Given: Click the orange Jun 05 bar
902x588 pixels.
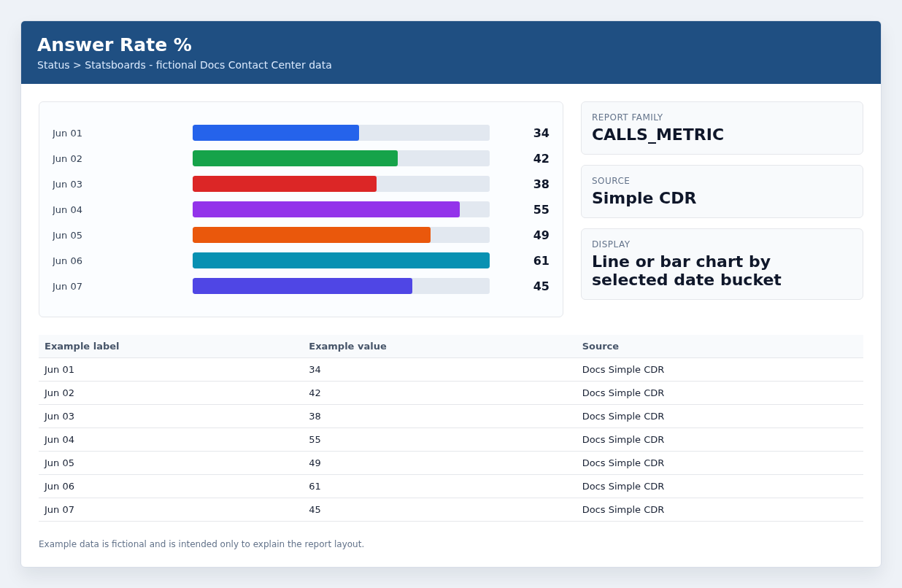Looking at the screenshot, I should 312,235.
